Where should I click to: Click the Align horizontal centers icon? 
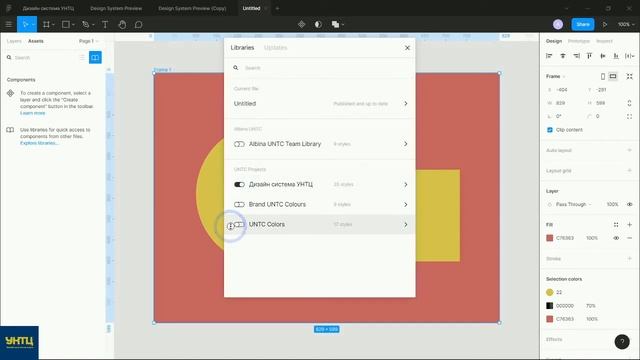click(x=562, y=56)
